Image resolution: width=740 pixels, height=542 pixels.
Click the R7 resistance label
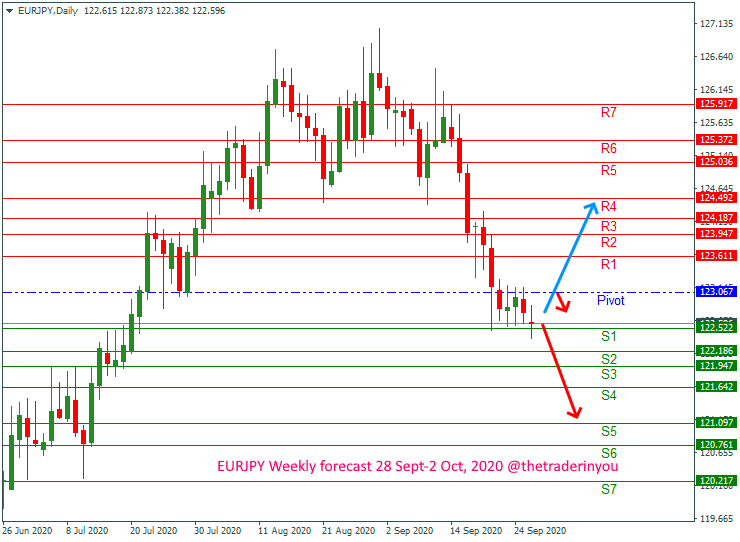point(608,112)
